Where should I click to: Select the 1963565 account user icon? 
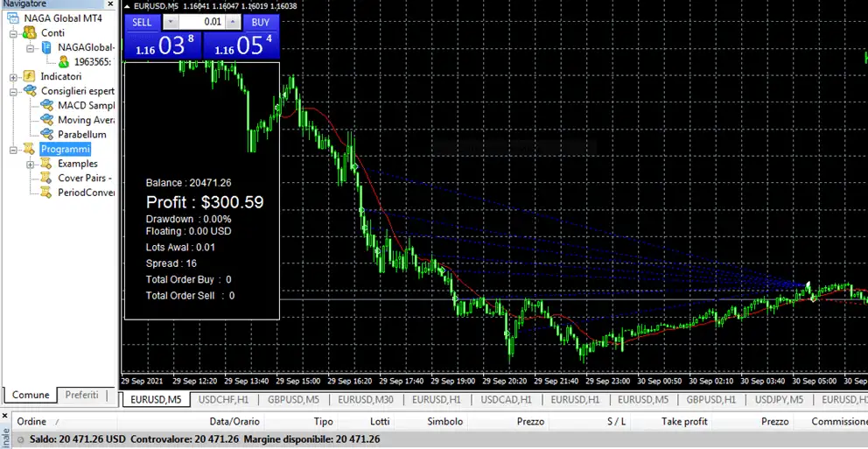tap(63, 62)
